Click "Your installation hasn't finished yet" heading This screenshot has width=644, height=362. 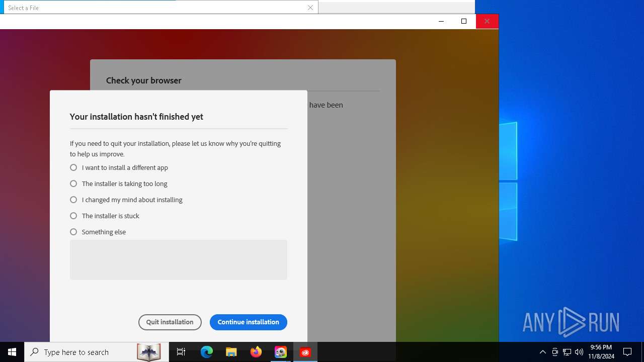[136, 117]
